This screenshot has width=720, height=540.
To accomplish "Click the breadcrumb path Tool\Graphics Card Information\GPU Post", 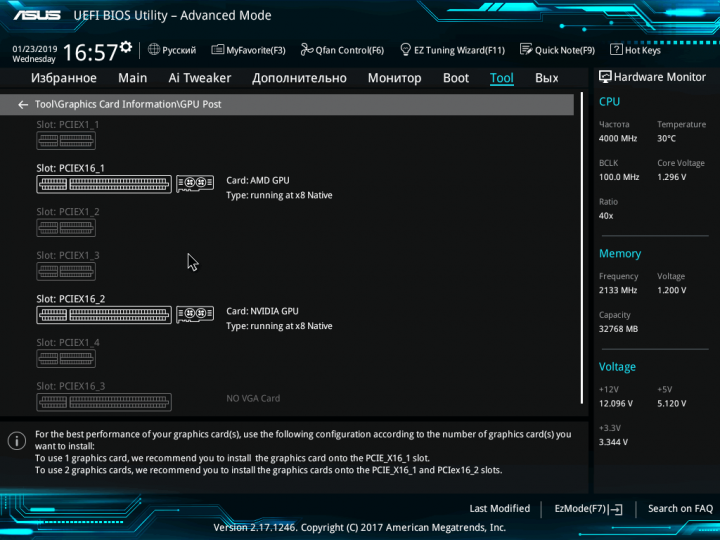I will tap(128, 104).
